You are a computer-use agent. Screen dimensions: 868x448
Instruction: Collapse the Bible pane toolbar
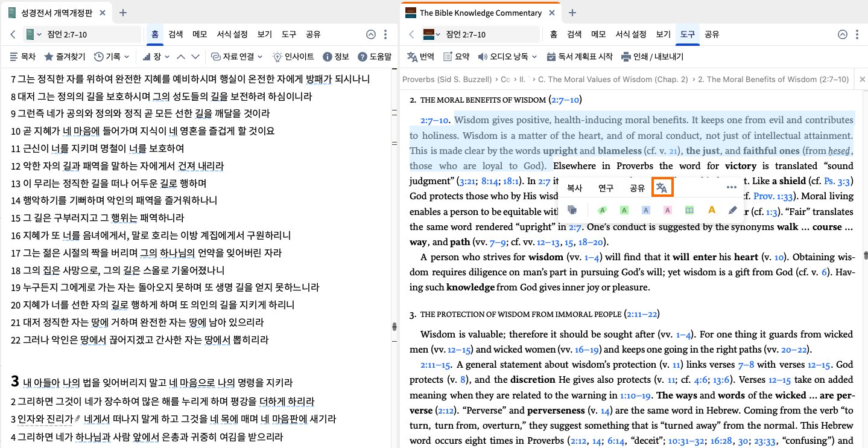point(370,34)
